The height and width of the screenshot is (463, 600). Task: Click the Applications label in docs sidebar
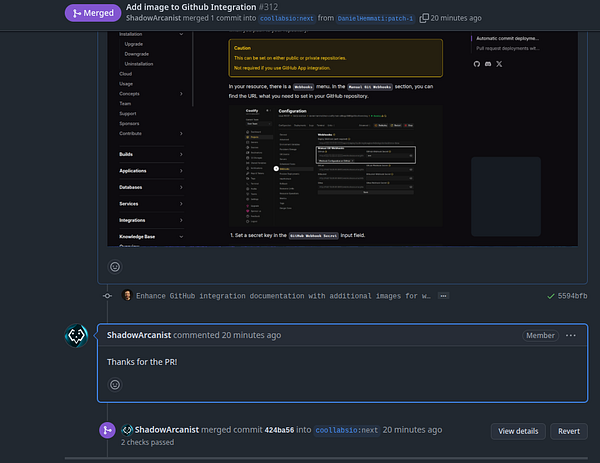133,171
